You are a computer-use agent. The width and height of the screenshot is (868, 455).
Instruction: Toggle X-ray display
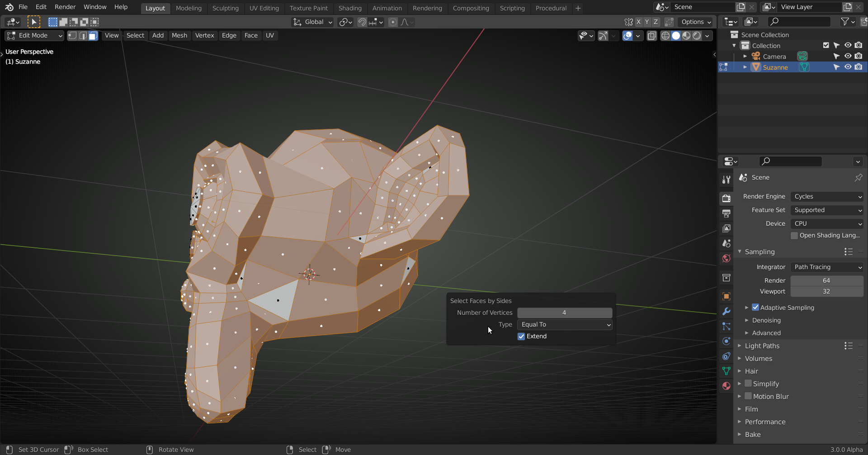(x=651, y=36)
